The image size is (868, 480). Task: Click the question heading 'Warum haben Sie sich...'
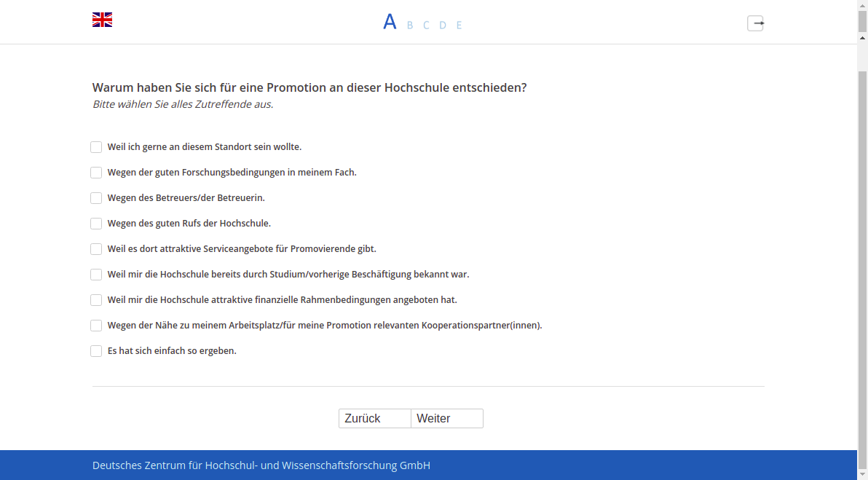309,87
